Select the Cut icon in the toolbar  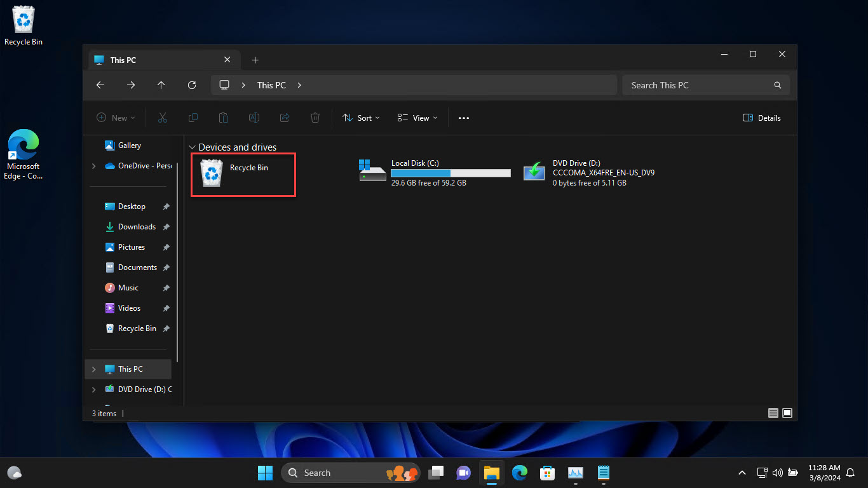coord(162,118)
